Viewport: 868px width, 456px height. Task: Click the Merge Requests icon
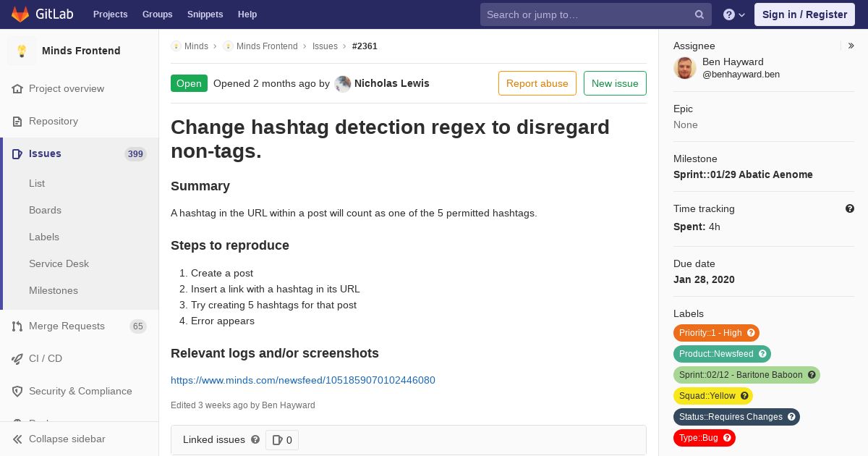(x=17, y=326)
